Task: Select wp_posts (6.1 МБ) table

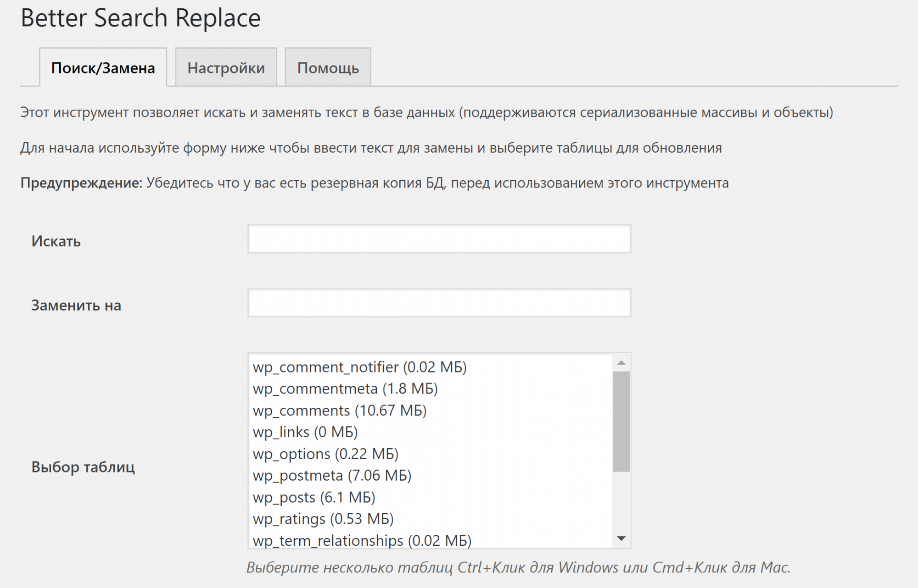Action: (x=314, y=497)
